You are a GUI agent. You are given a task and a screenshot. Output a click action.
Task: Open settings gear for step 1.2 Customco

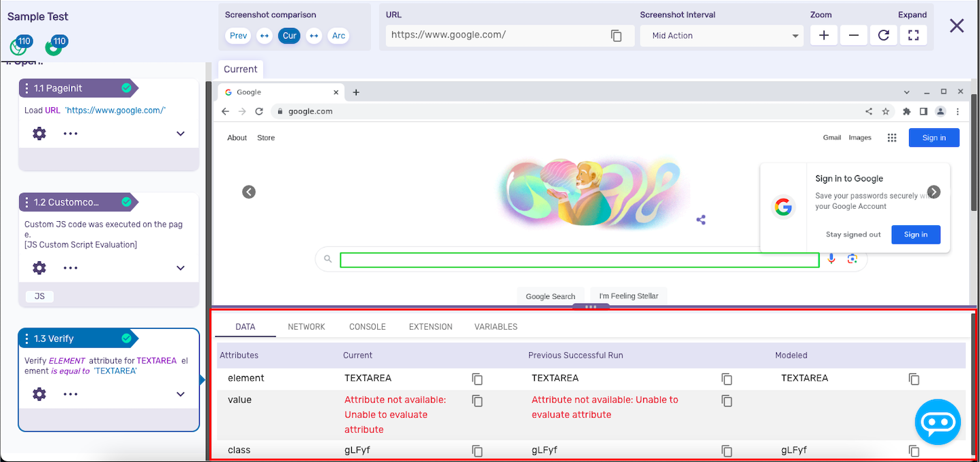40,268
